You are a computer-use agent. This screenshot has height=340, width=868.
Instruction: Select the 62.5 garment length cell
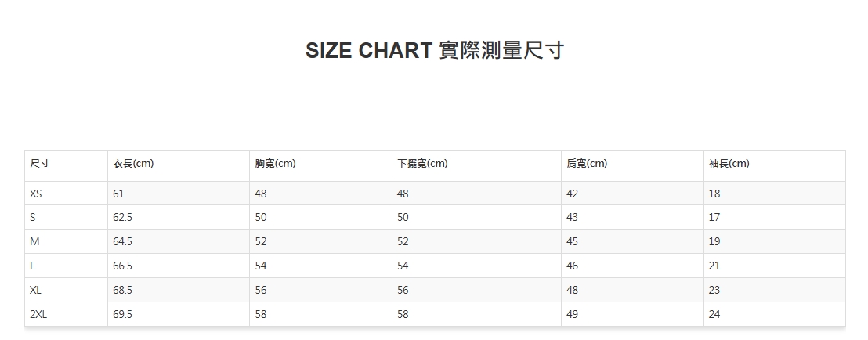123,218
